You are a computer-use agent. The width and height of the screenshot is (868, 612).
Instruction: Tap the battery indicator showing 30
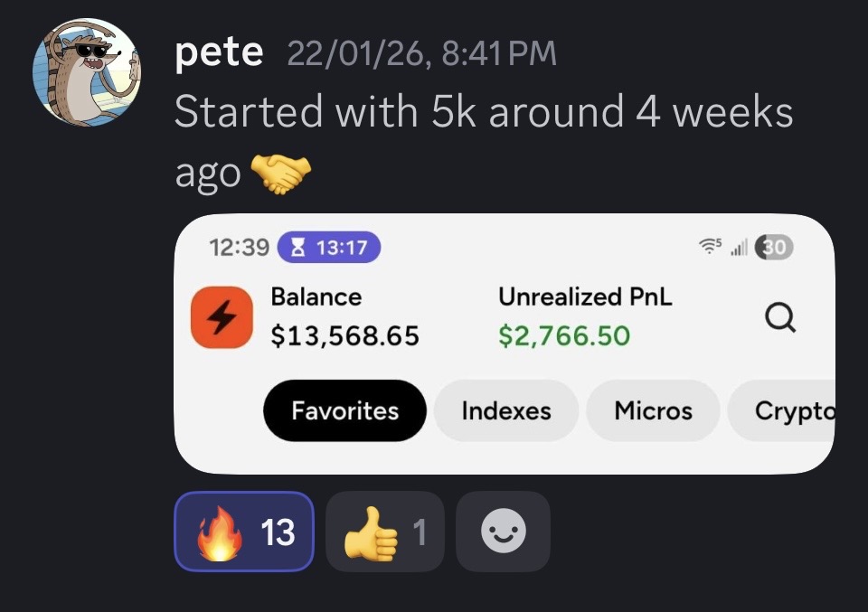click(775, 247)
